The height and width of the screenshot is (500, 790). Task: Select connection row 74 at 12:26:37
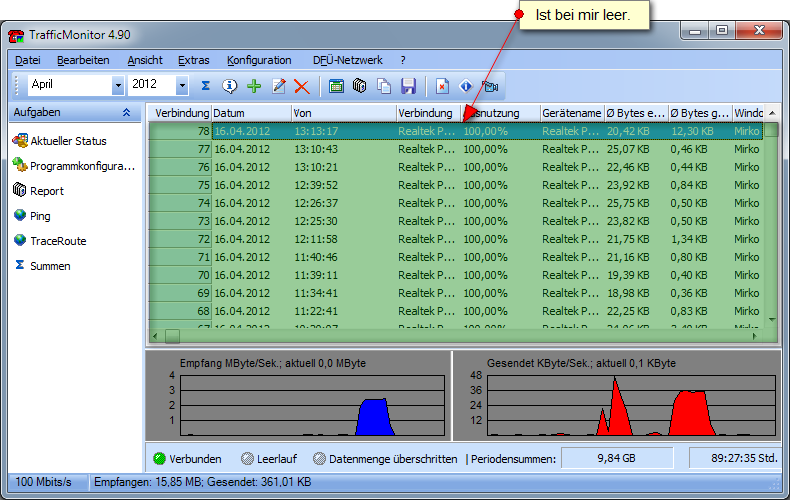pos(456,203)
